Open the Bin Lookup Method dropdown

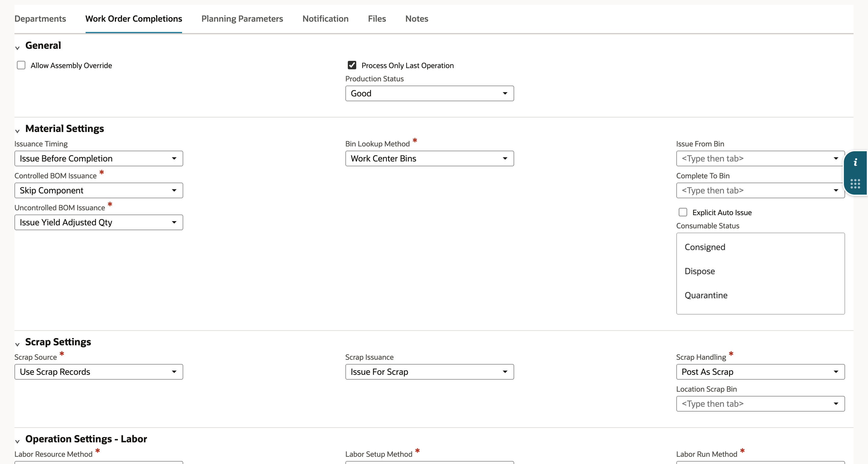pos(429,158)
